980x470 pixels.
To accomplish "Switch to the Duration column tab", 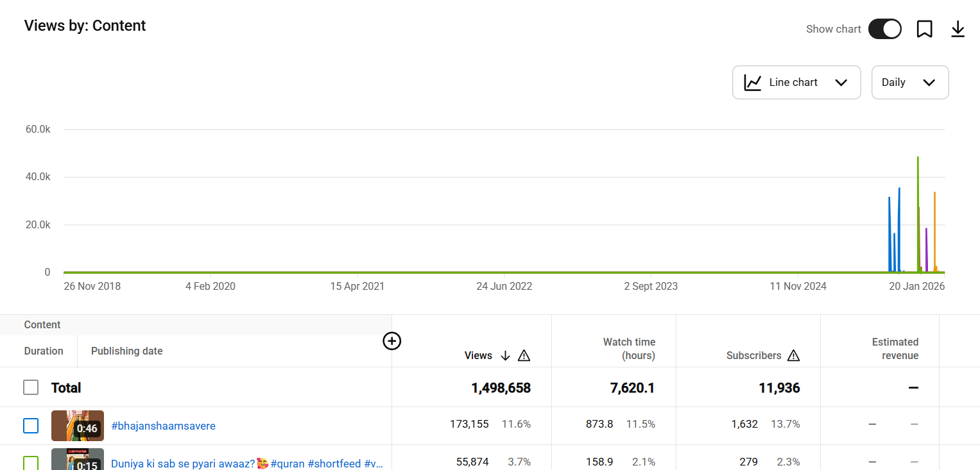I will click(44, 351).
